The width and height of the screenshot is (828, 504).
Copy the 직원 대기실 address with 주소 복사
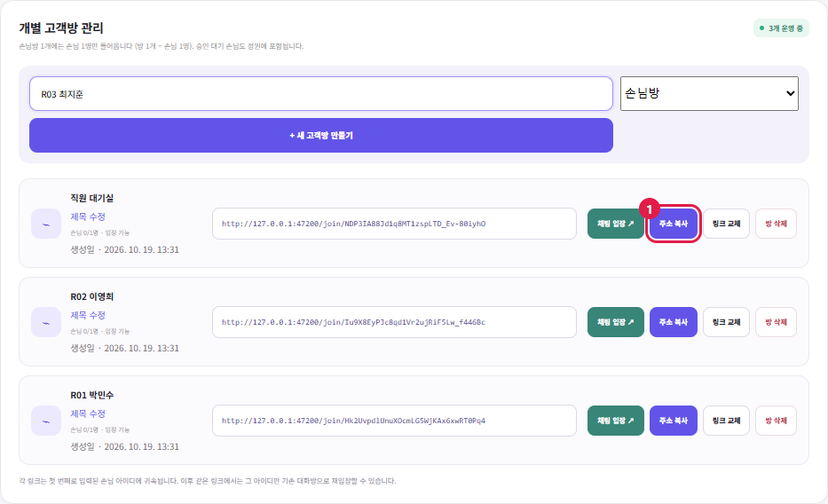(x=674, y=224)
